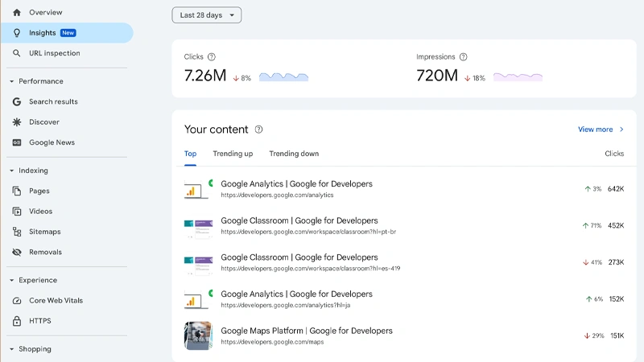
Task: Open the Discover report
Action: click(x=44, y=122)
